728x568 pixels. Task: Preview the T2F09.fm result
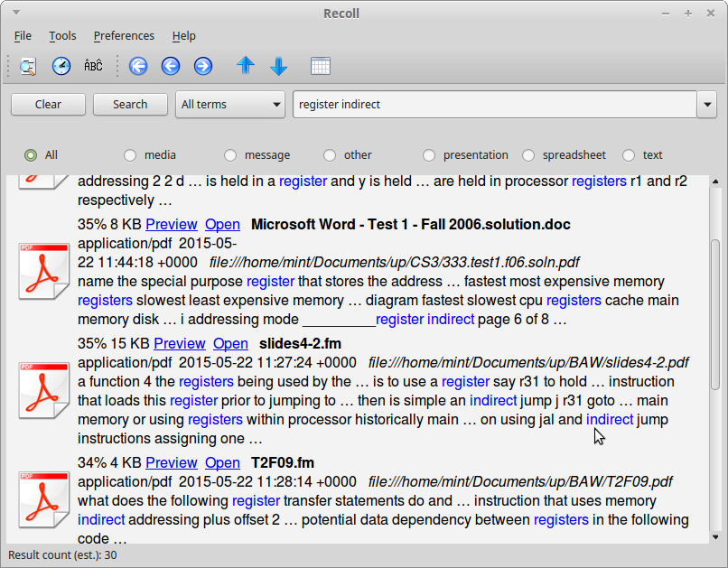pos(172,463)
